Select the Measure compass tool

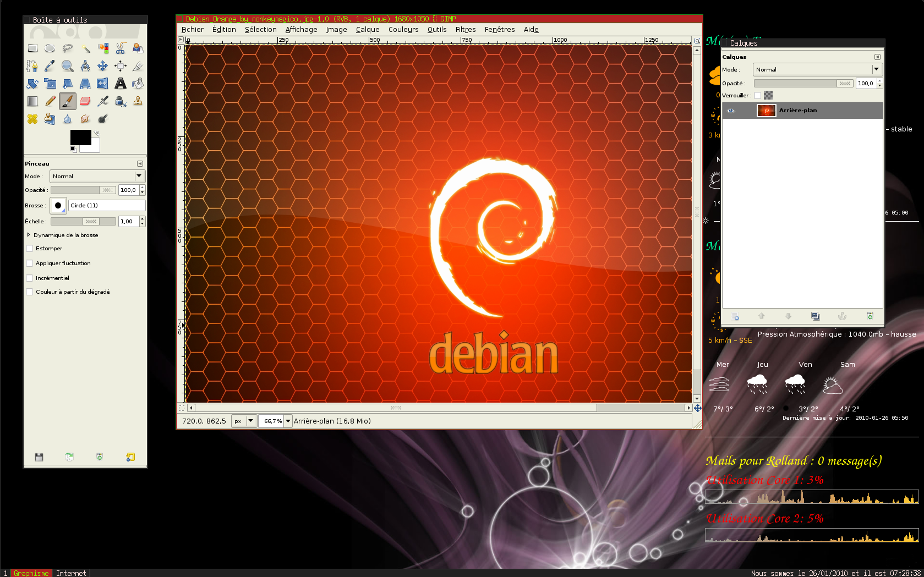[x=85, y=66]
